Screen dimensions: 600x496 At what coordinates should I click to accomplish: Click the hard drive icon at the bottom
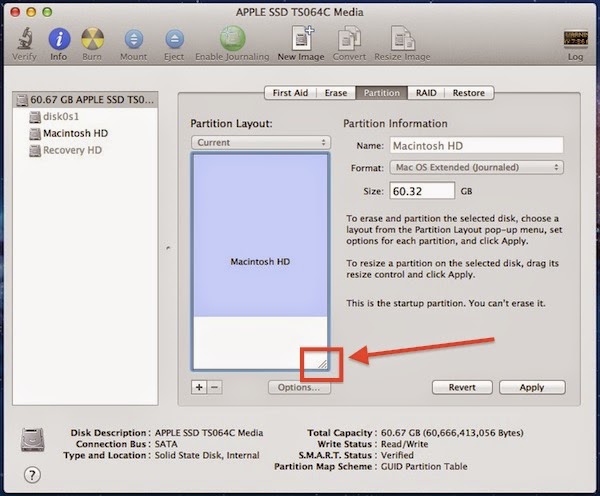click(x=33, y=440)
